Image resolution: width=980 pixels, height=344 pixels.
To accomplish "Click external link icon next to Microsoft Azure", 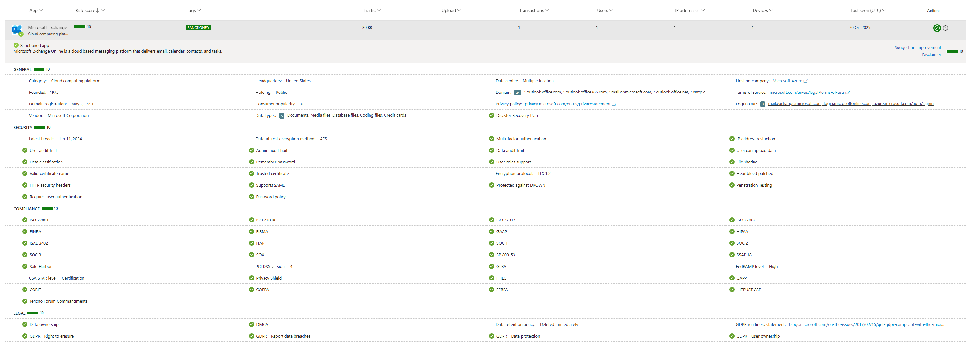I will click(805, 81).
